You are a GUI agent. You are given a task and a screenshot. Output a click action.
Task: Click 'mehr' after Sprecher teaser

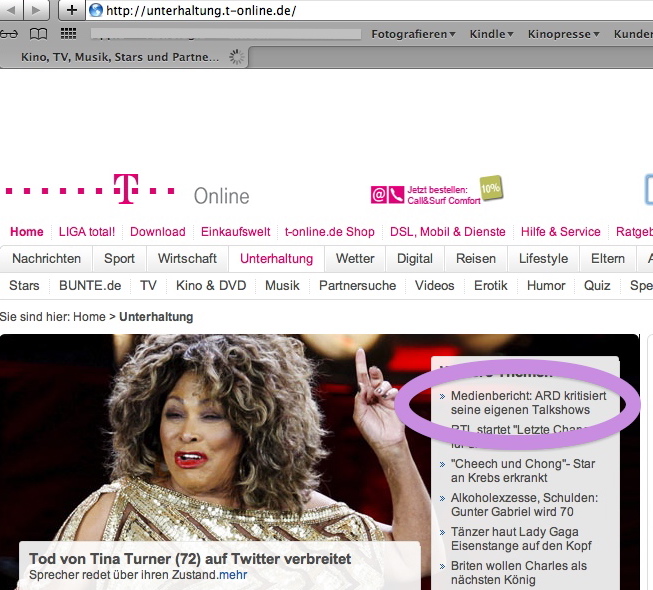[233, 575]
